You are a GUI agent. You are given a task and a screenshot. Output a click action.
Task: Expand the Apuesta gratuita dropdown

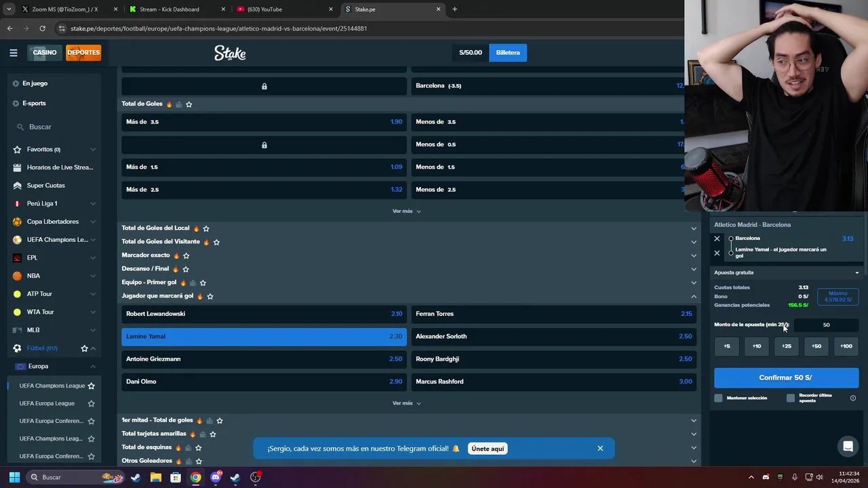tap(787, 272)
